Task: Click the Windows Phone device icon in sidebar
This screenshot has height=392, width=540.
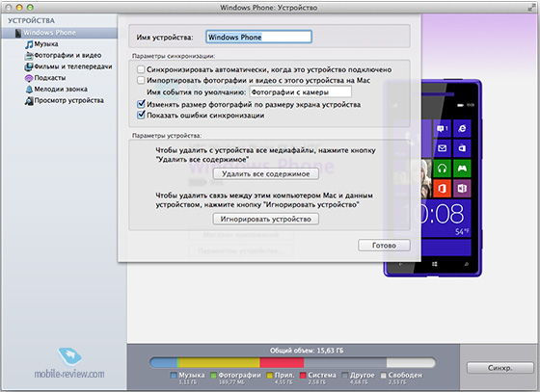Action: pos(18,33)
